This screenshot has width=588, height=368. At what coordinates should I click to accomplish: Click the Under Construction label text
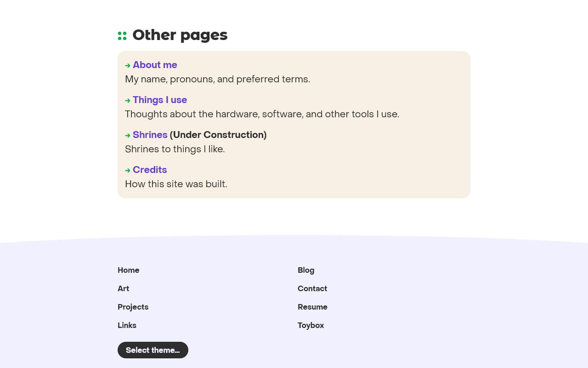tap(218, 135)
